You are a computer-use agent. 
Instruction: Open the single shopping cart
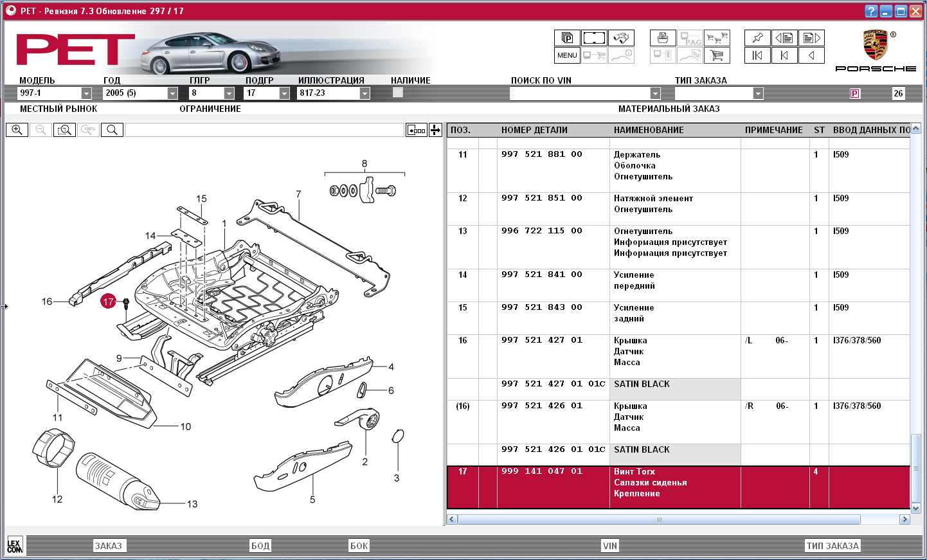click(x=717, y=55)
